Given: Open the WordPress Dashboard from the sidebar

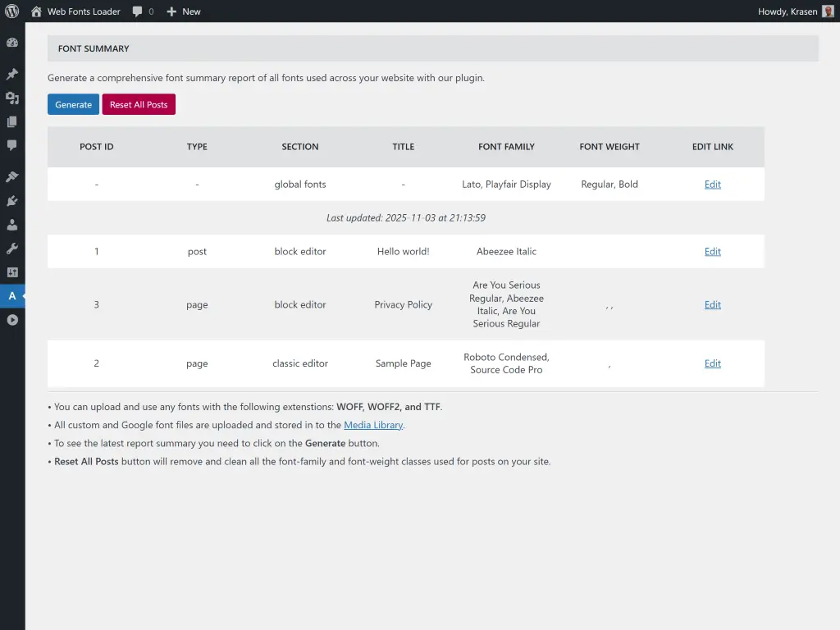Looking at the screenshot, I should (12, 42).
